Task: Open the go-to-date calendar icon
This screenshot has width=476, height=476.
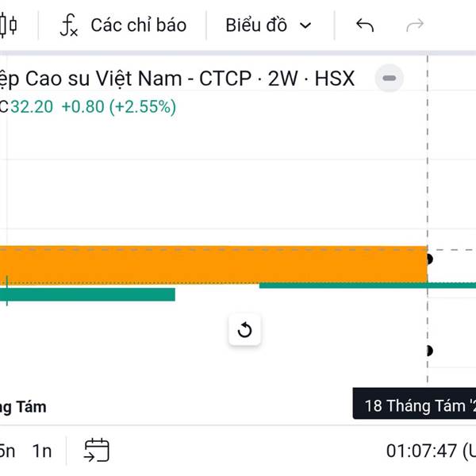Action: pos(97,450)
